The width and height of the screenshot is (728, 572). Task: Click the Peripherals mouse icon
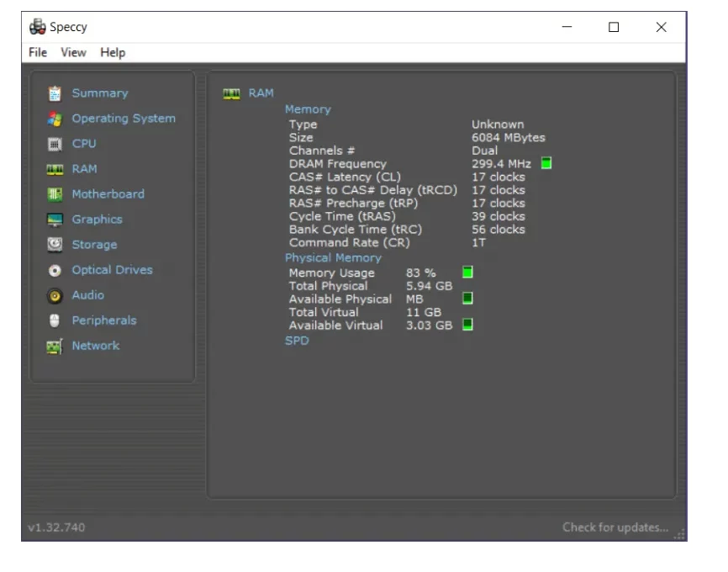(x=55, y=320)
